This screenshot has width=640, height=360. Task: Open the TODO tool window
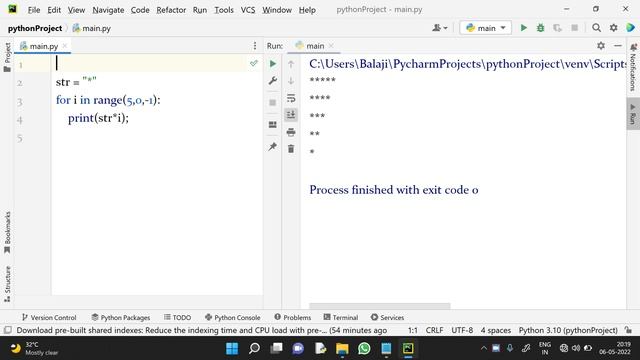(x=178, y=317)
